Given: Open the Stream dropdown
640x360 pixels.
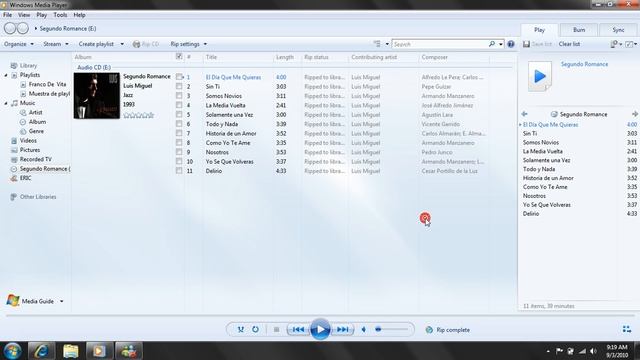Looking at the screenshot, I should 56,44.
